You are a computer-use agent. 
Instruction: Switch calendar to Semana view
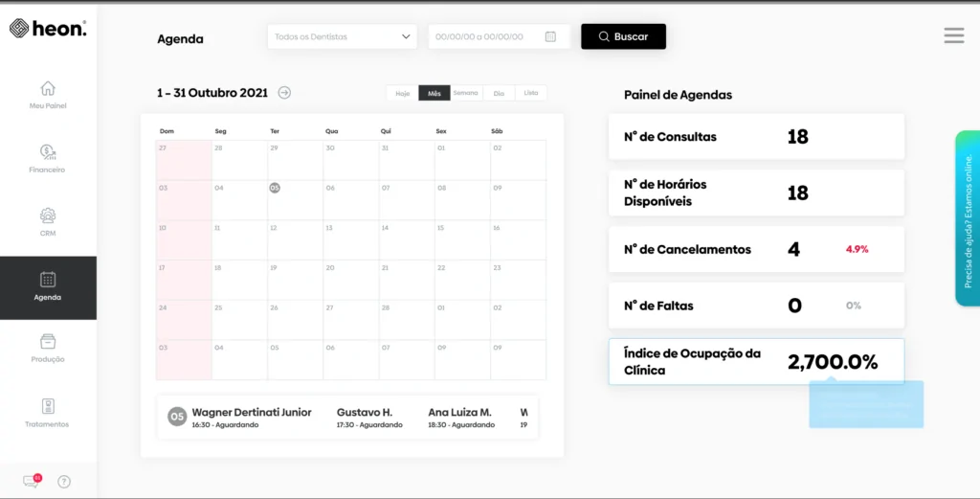(466, 93)
